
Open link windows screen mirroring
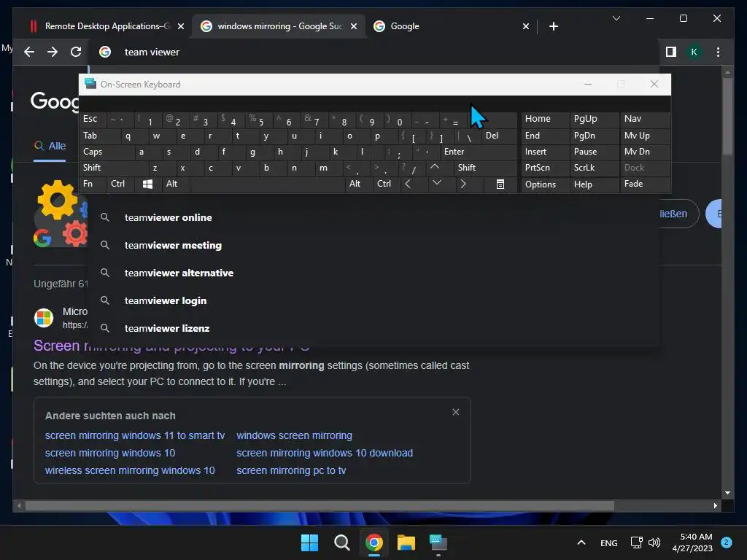point(295,435)
